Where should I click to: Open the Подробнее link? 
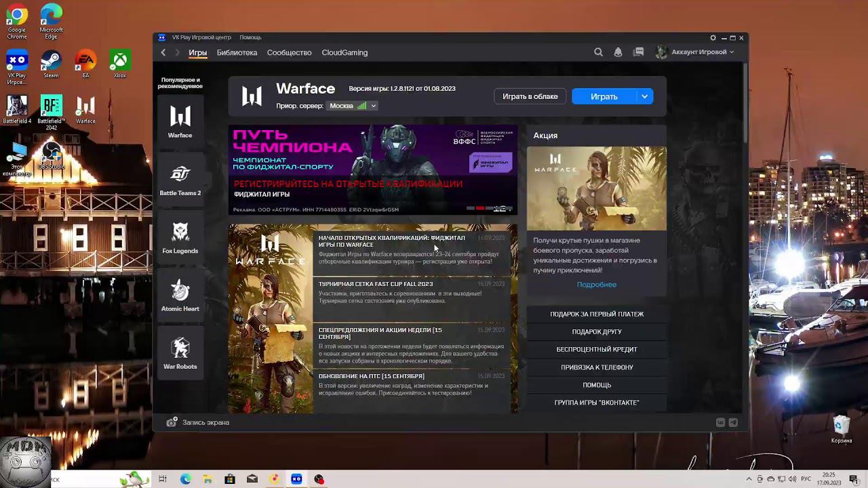coord(597,285)
